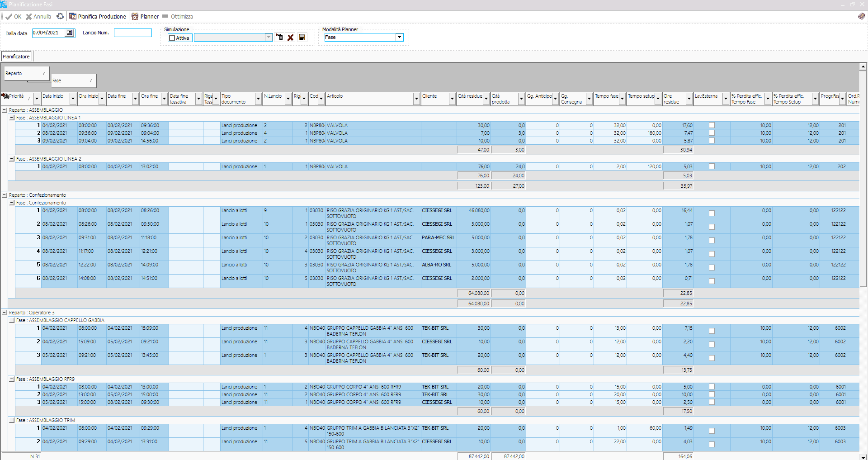Collapse the Fase : ASSEMBLAGGIO LINEA 2 group
The height and width of the screenshot is (460, 868).
12,159
